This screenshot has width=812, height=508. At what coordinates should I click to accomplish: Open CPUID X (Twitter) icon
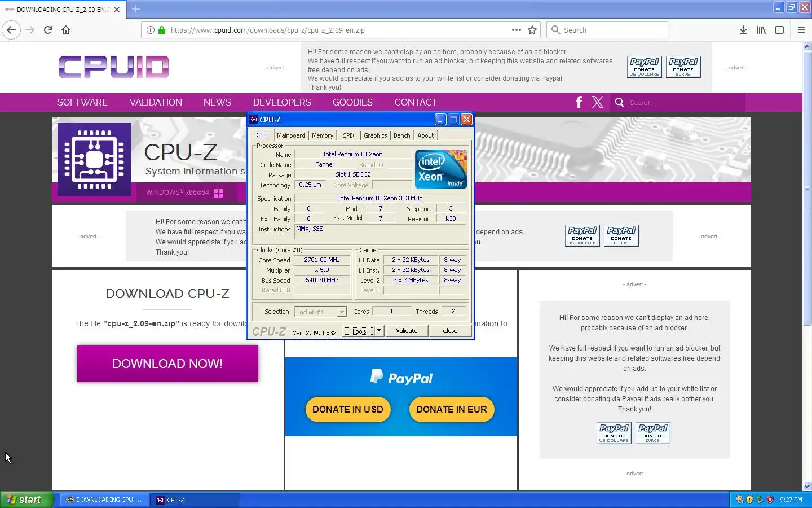(x=598, y=102)
